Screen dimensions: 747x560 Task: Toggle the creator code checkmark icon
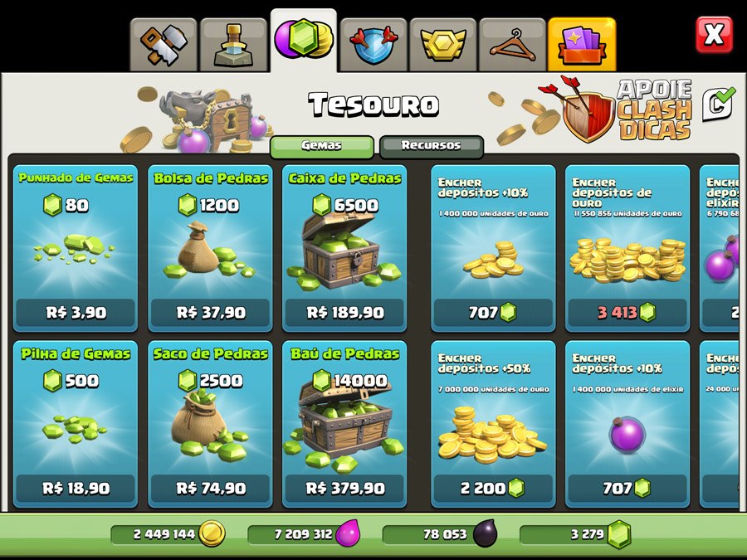click(719, 104)
